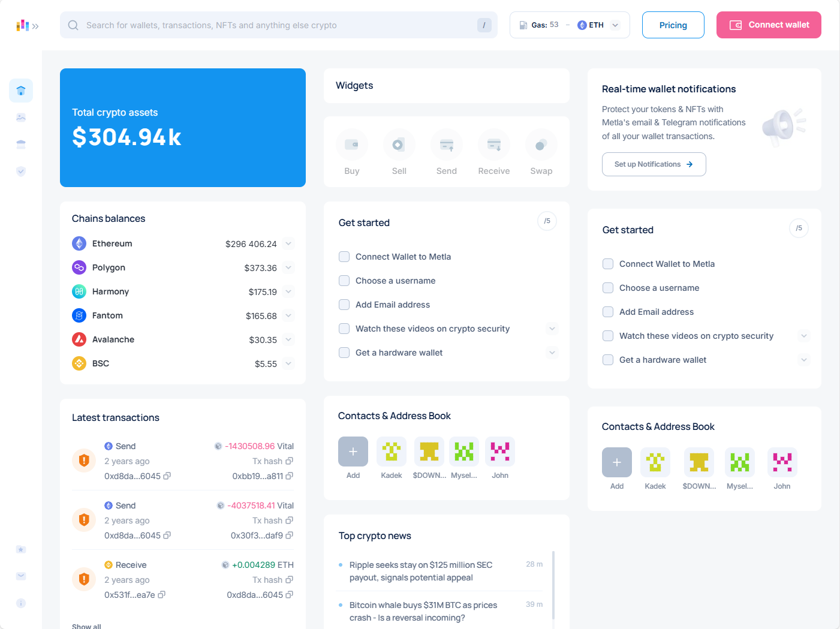This screenshot has width=840, height=629.
Task: Click warning shield icon on Receive transaction
Action: 84,579
